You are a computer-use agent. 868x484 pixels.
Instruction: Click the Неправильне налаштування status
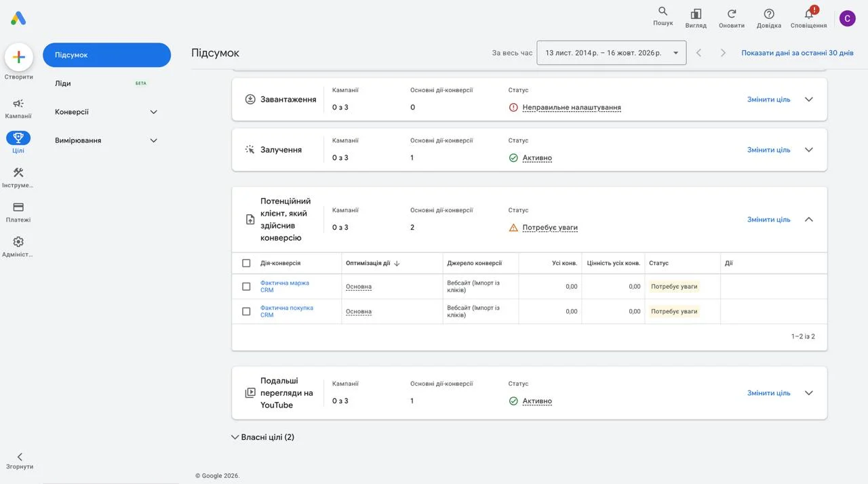[572, 107]
